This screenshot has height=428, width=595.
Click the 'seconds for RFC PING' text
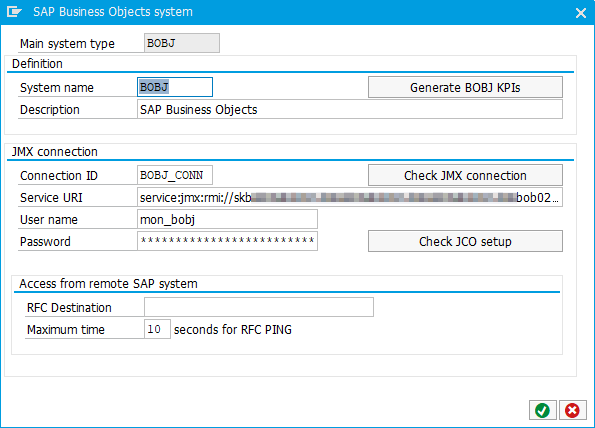(x=233, y=330)
